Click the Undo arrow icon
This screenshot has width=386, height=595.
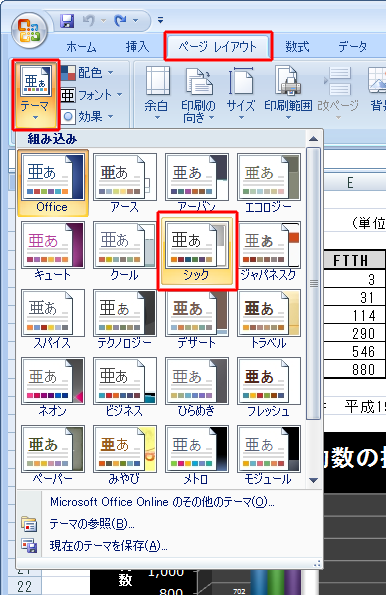point(89,21)
